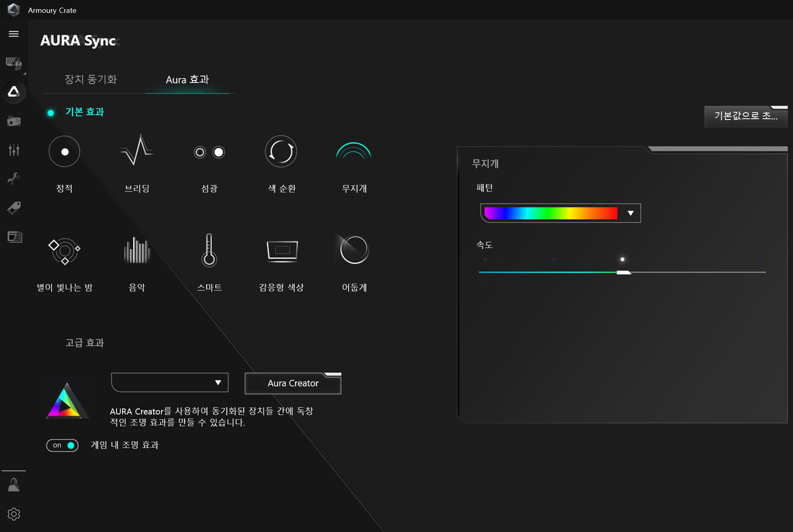
Task: Select the Static (정적) lighting effect
Action: pyautogui.click(x=64, y=152)
